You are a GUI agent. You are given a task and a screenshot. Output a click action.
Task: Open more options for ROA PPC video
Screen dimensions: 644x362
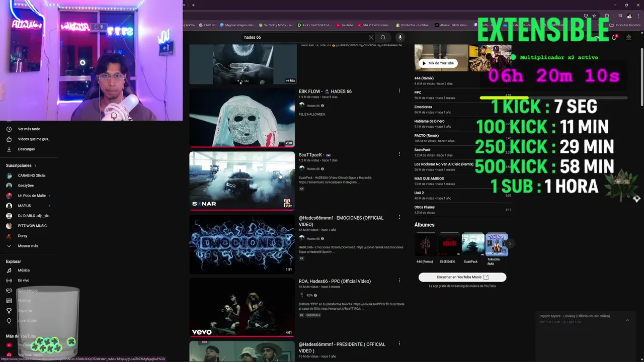coord(399,281)
